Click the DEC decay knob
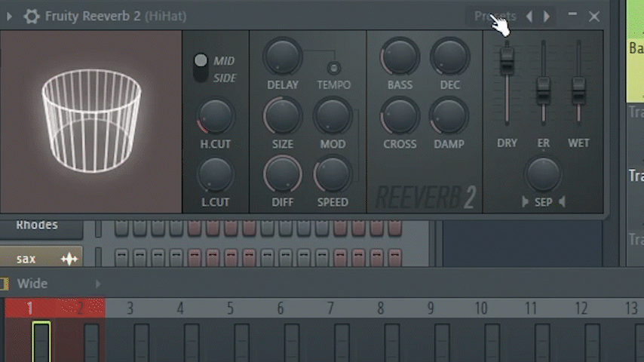 pyautogui.click(x=449, y=57)
